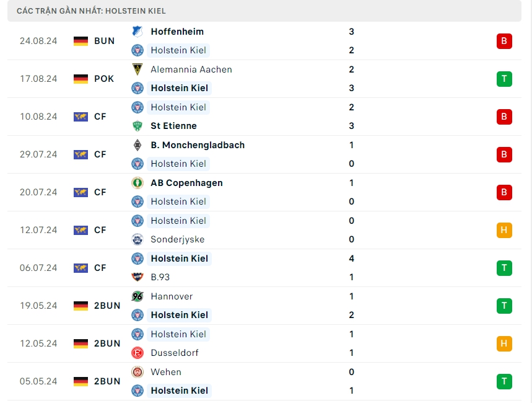Click the Alemannia Aachen club crest
This screenshot has width=532, height=403.
coord(137,69)
